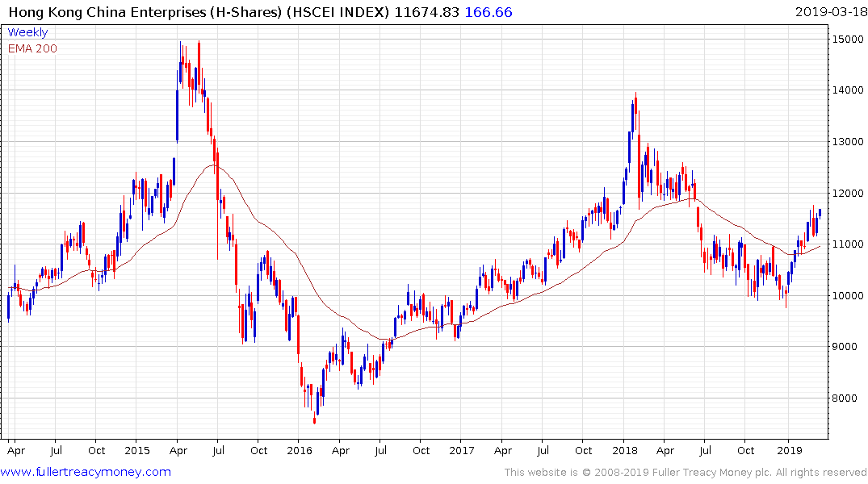The height and width of the screenshot is (484, 868).
Task: Click the 2016 label on time axis
Action: click(299, 450)
